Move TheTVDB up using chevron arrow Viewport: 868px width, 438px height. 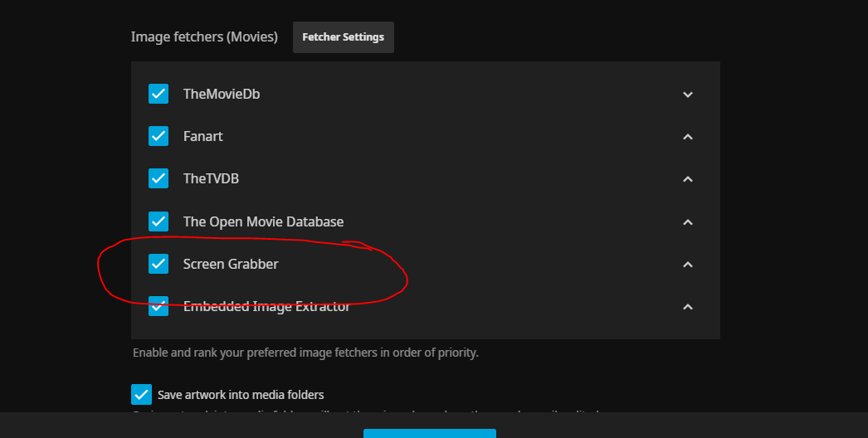pos(687,179)
